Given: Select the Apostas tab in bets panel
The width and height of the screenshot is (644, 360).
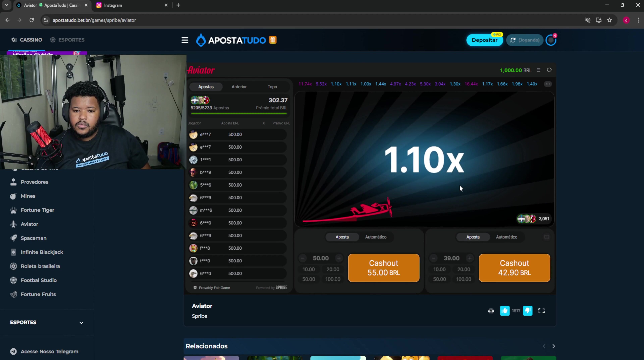Looking at the screenshot, I should coord(206,87).
